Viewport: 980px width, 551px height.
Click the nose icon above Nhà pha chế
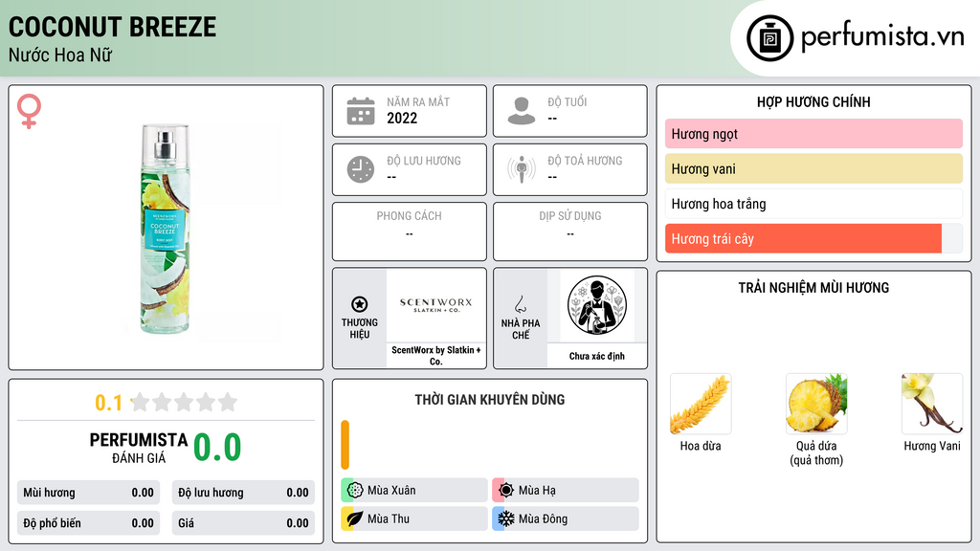[520, 304]
